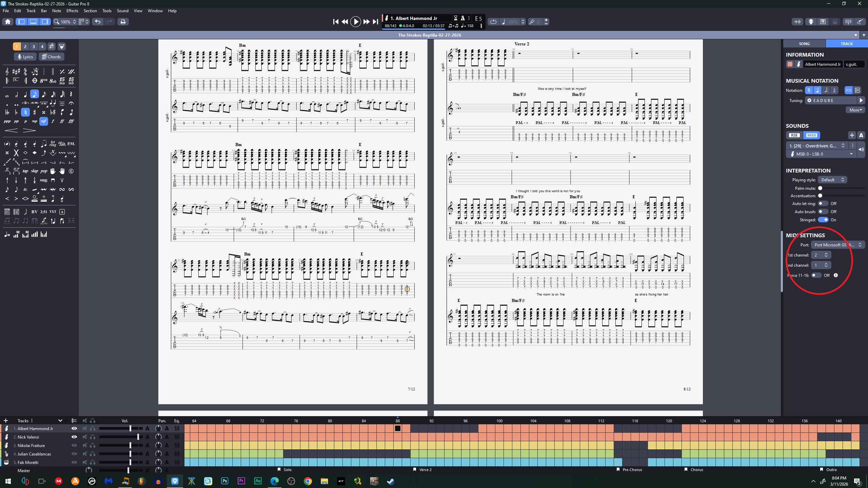Click the Home button in the toolbar
Viewport: 868px width, 488px height.
(x=8, y=22)
